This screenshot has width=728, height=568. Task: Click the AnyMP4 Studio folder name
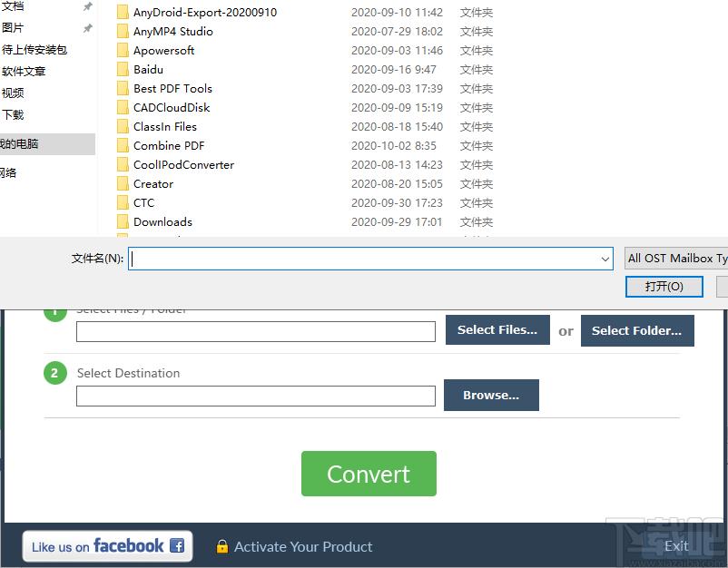pyautogui.click(x=173, y=32)
